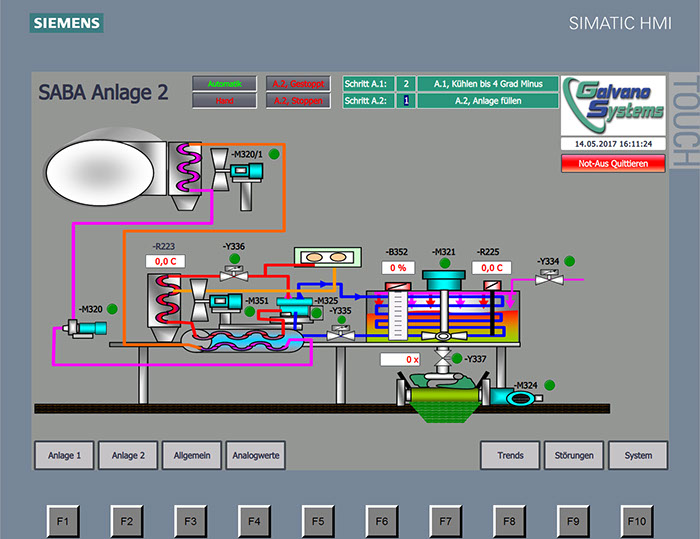Click the R223 temperature value field
This screenshot has height=539, width=700.
(165, 261)
